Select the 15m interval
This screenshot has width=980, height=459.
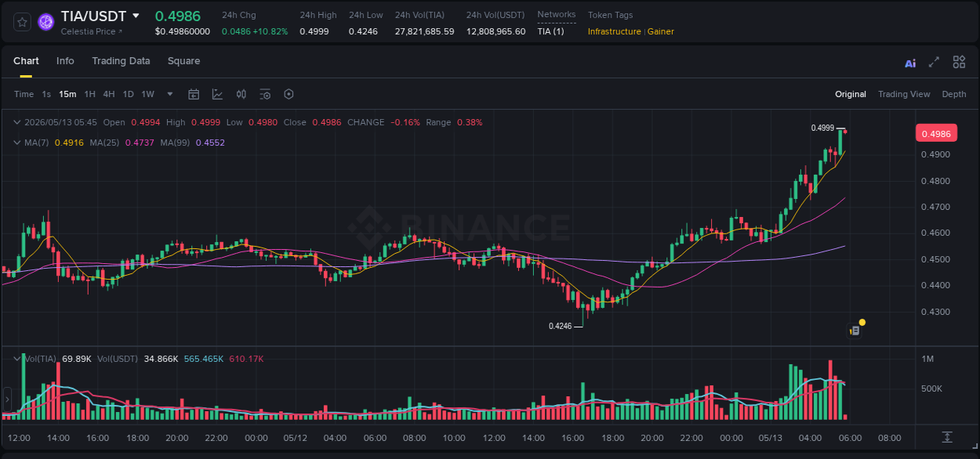tap(67, 94)
